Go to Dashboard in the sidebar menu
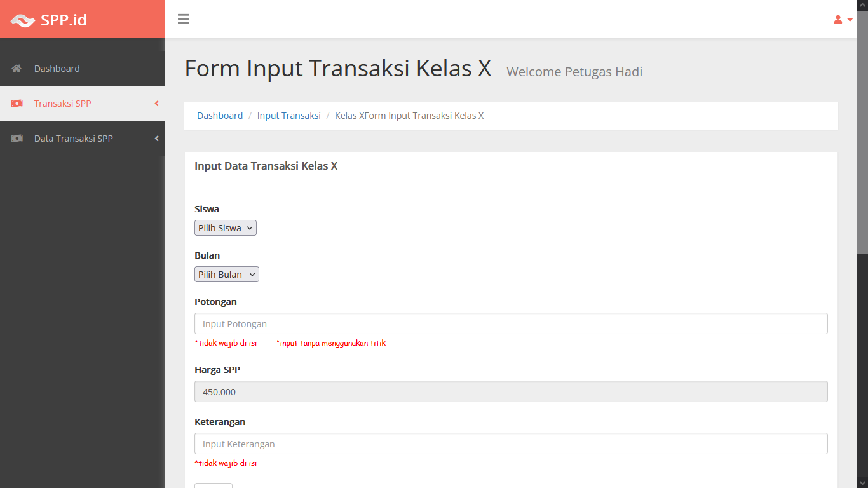868x488 pixels. tap(57, 69)
